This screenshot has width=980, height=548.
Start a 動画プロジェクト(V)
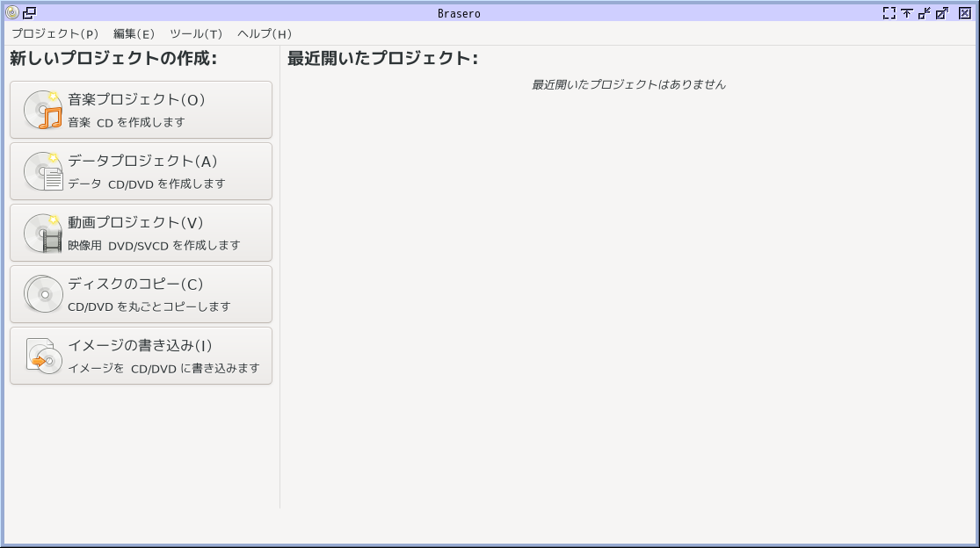142,233
